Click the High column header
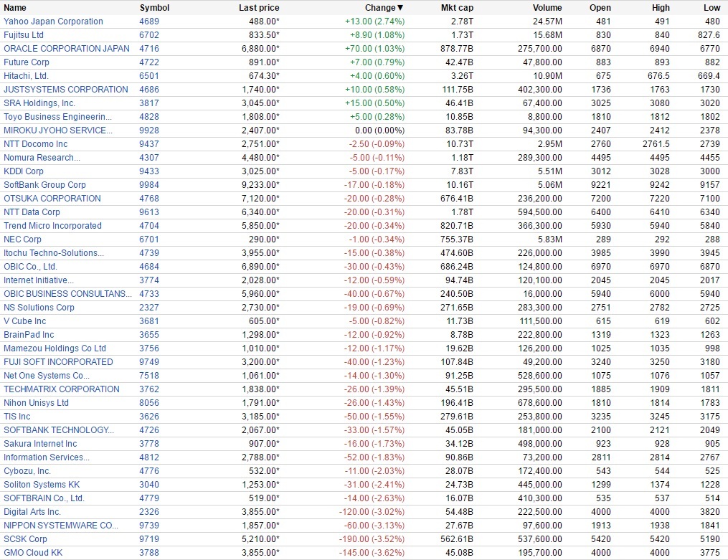 pos(661,8)
